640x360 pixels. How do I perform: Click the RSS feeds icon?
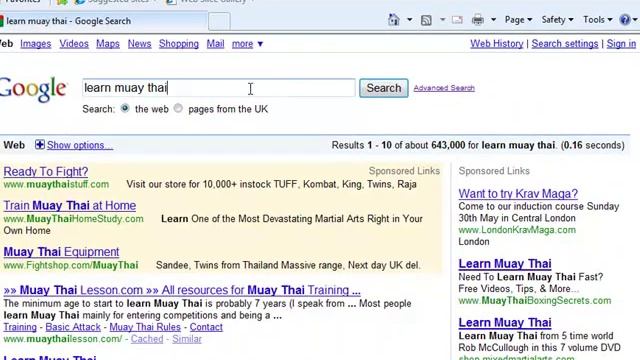click(426, 20)
